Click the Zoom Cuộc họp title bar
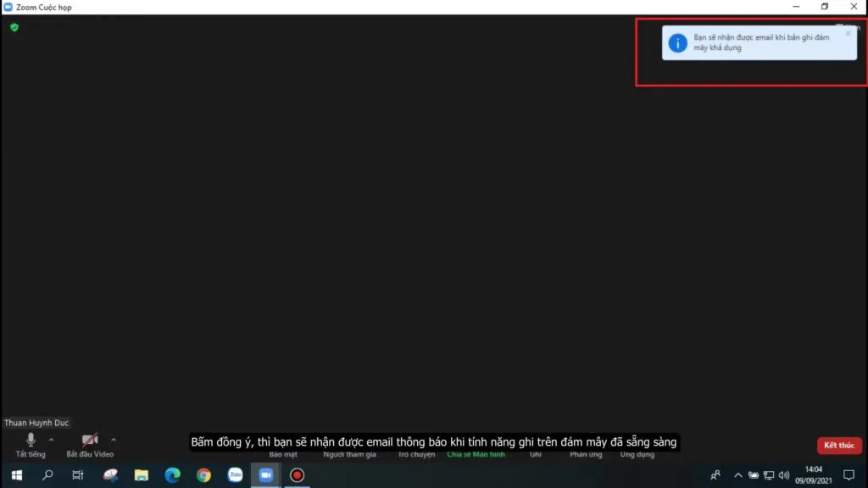The image size is (868, 488). point(41,7)
